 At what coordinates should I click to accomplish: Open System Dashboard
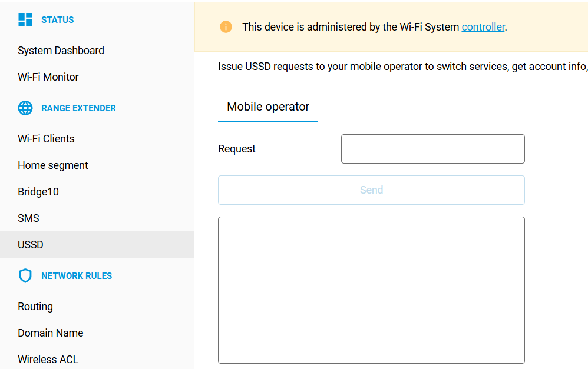tap(61, 51)
